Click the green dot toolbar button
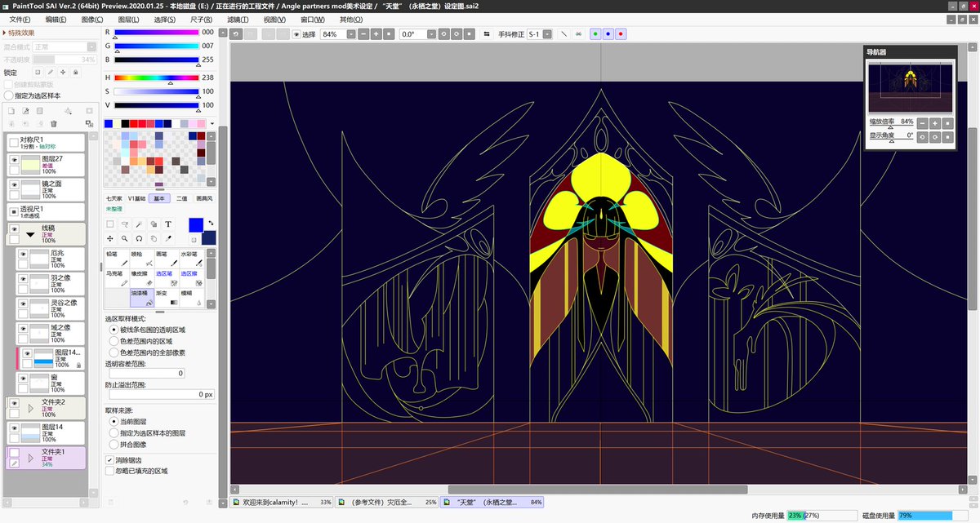 (x=595, y=34)
